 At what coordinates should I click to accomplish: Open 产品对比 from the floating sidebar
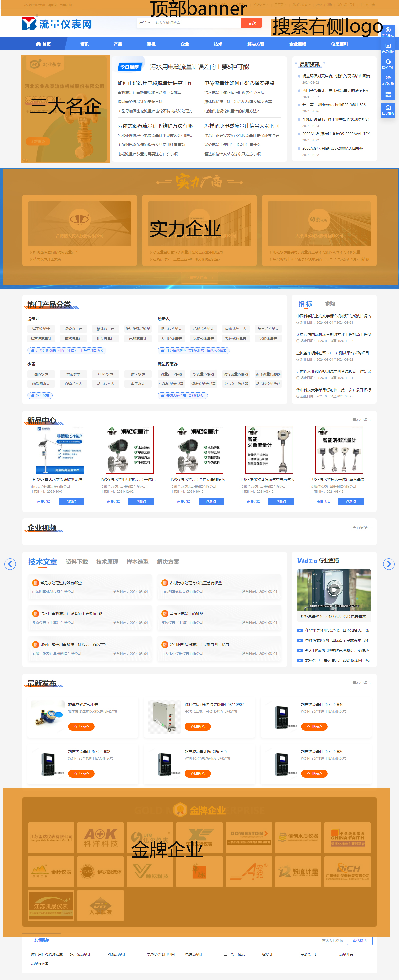coord(388,47)
